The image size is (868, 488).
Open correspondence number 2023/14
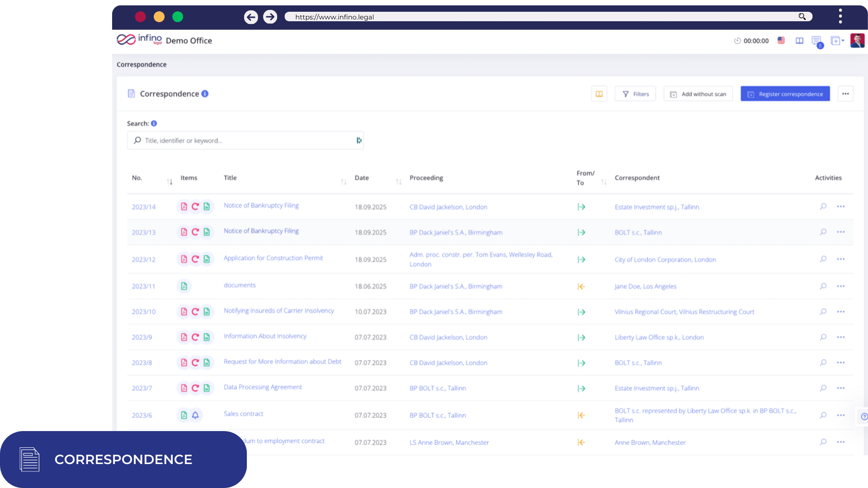(x=144, y=207)
